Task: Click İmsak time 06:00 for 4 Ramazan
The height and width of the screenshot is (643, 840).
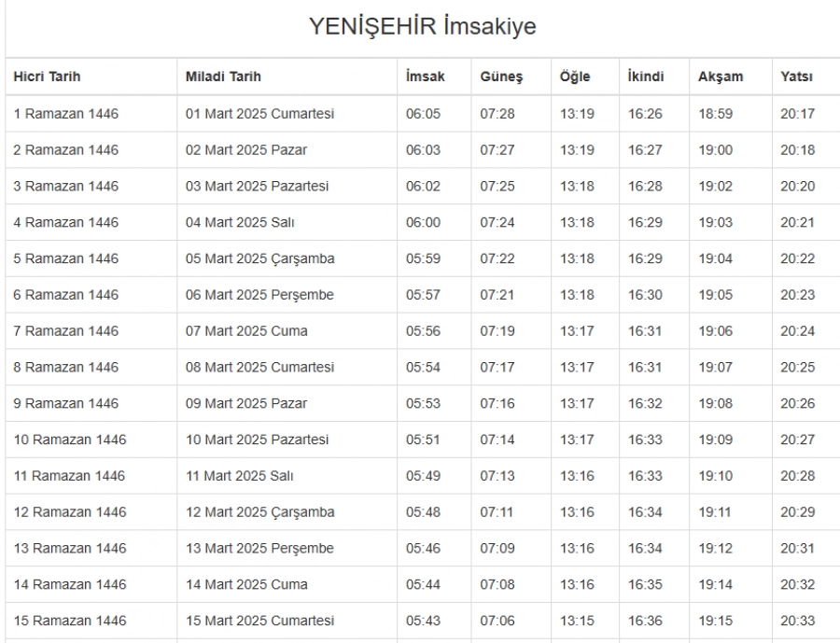Action: pyautogui.click(x=423, y=222)
